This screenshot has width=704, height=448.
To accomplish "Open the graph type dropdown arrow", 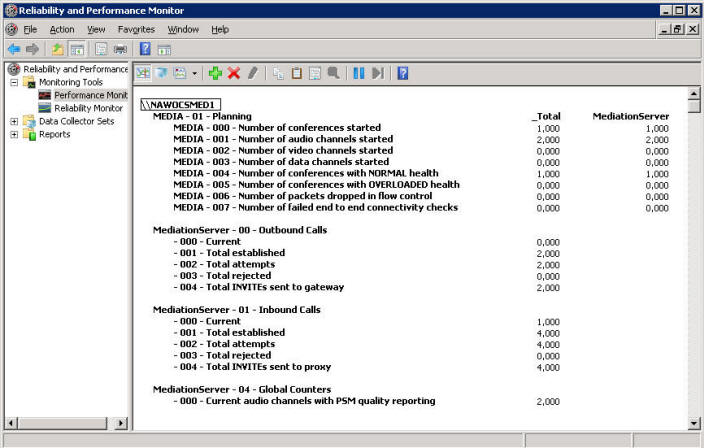I will (x=194, y=73).
